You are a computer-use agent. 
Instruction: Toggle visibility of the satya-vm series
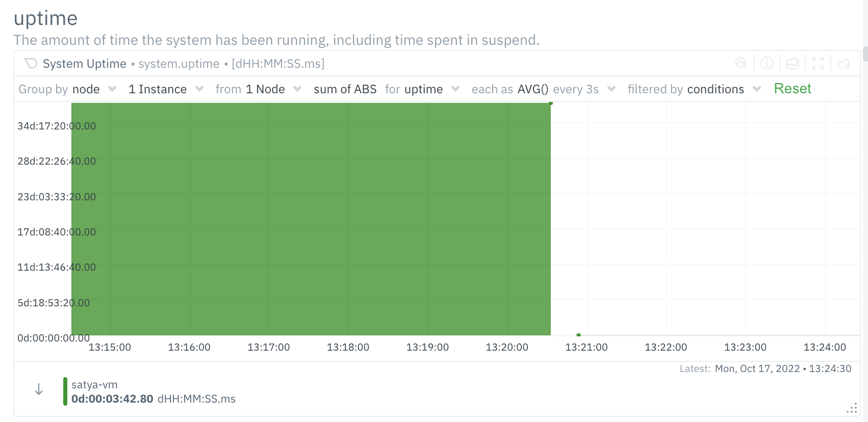pos(95,385)
